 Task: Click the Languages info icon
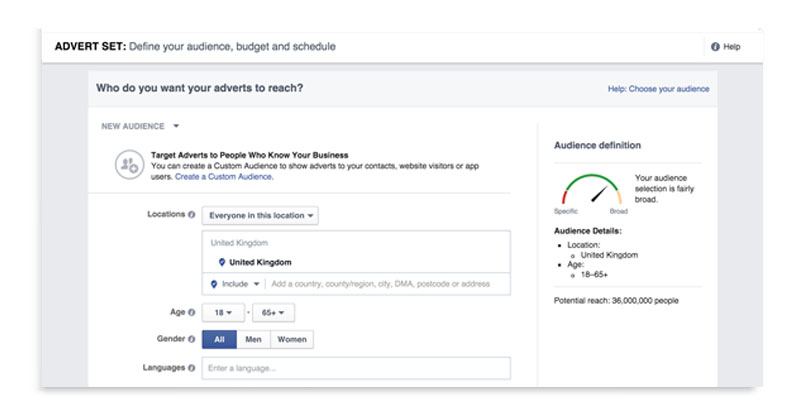191,368
